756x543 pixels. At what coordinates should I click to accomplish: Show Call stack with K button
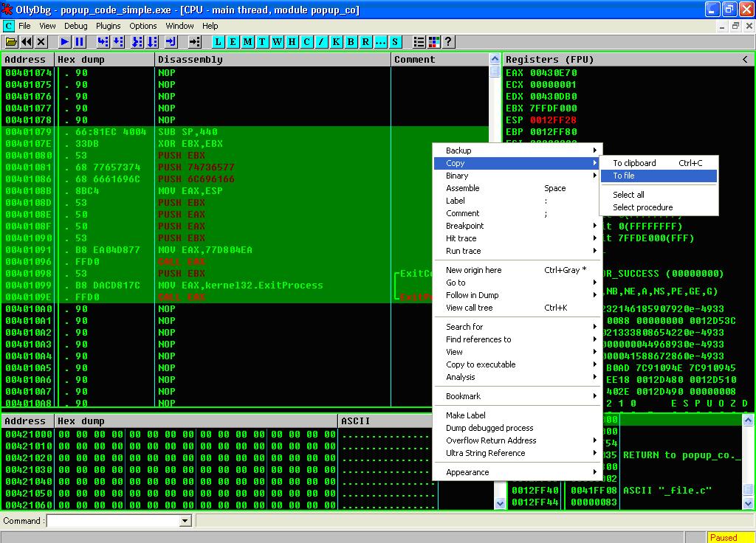pyautogui.click(x=336, y=42)
